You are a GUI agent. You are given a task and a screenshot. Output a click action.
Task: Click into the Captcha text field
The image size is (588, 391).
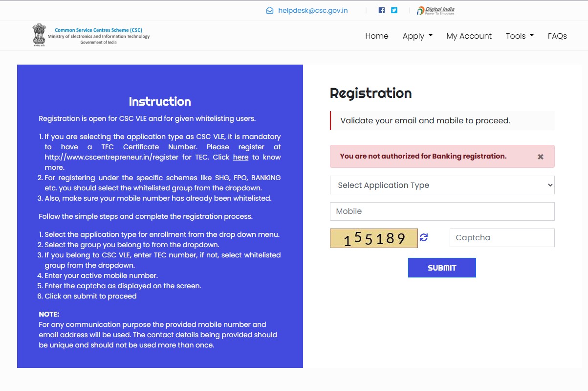502,238
